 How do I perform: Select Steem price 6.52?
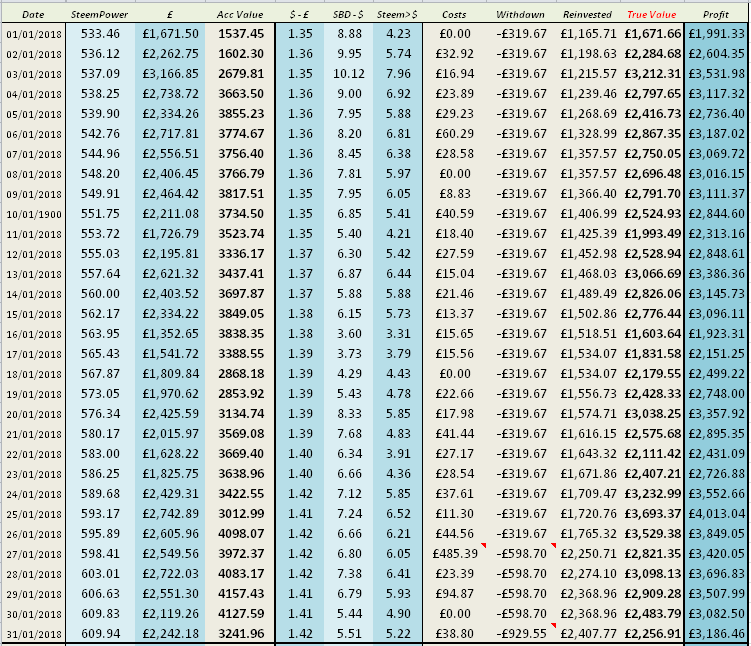(x=398, y=513)
